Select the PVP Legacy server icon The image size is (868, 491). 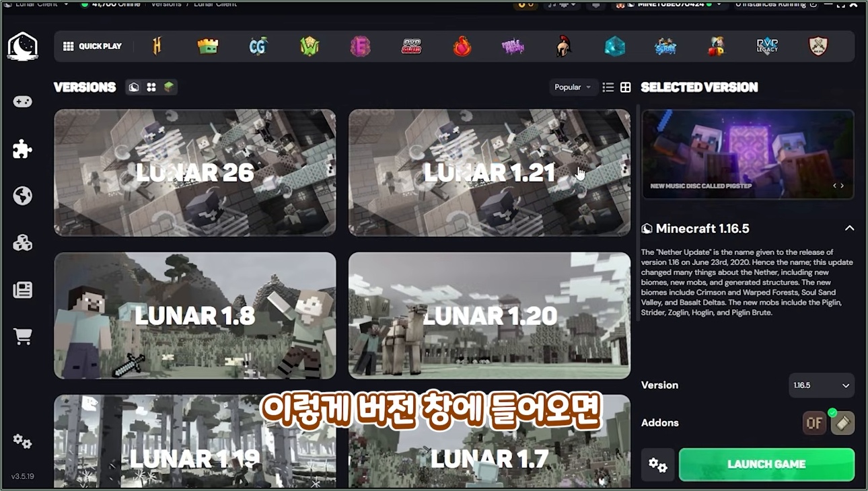point(767,46)
